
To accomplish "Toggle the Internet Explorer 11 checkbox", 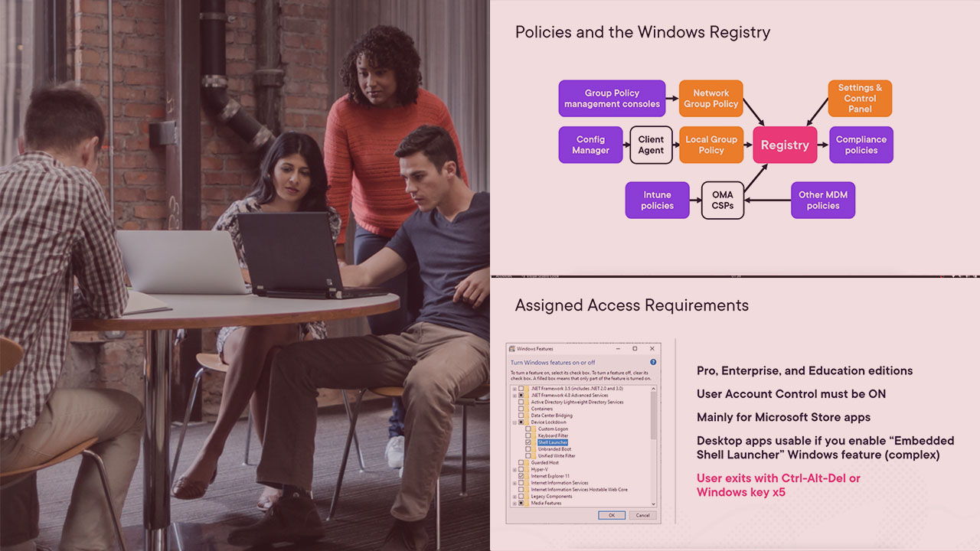I will tap(521, 476).
